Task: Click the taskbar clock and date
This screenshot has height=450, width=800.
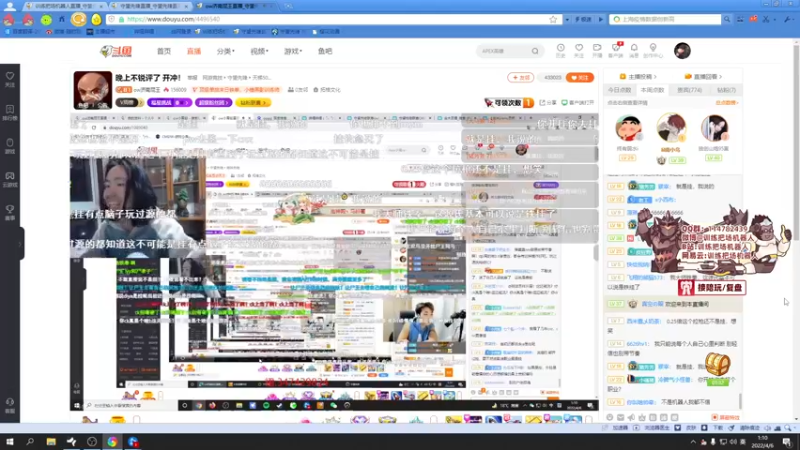Action: 763,441
